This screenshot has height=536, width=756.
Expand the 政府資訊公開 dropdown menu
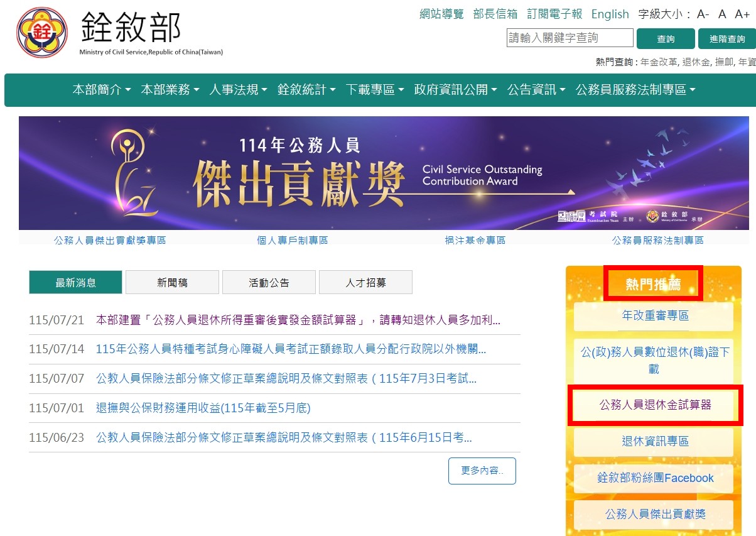pyautogui.click(x=456, y=90)
